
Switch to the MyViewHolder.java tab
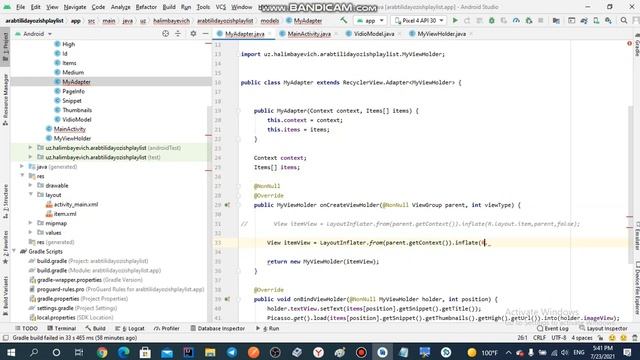pyautogui.click(x=441, y=34)
